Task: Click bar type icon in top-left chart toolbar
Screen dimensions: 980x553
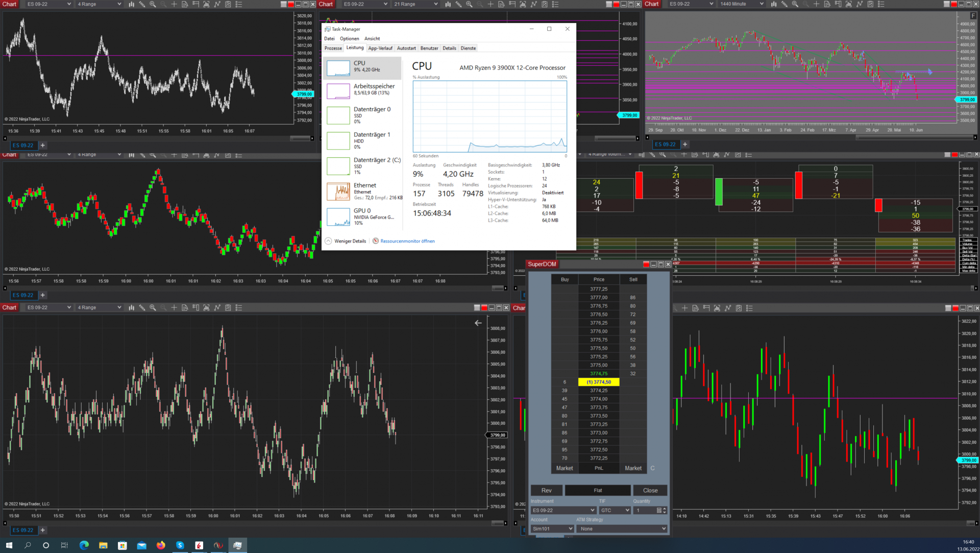Action: (x=131, y=4)
